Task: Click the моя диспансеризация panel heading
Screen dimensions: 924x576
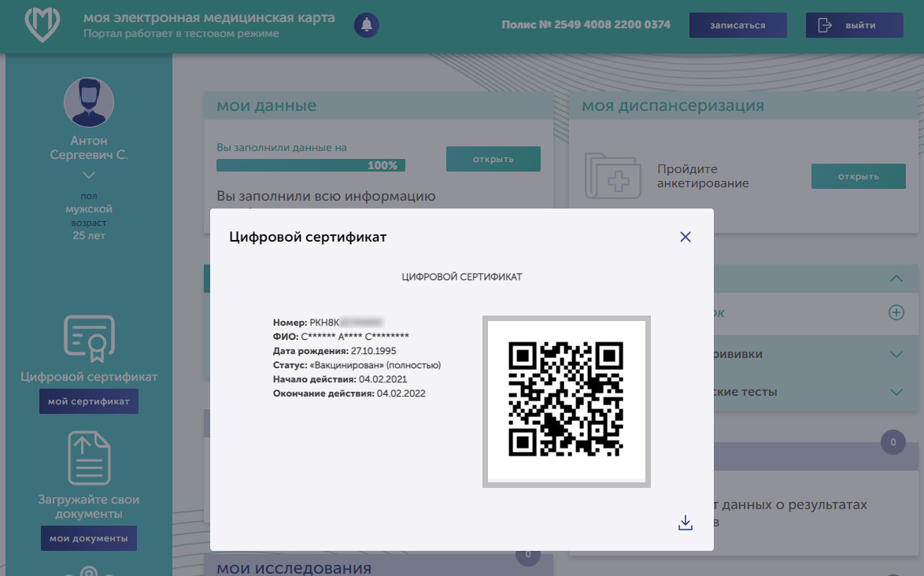Action: pos(673,105)
